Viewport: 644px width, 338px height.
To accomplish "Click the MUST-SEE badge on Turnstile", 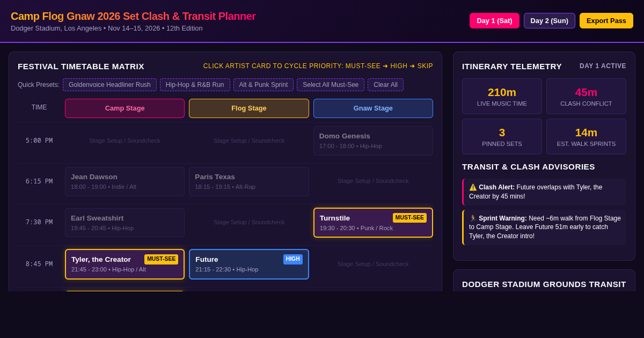I will click(409, 218).
